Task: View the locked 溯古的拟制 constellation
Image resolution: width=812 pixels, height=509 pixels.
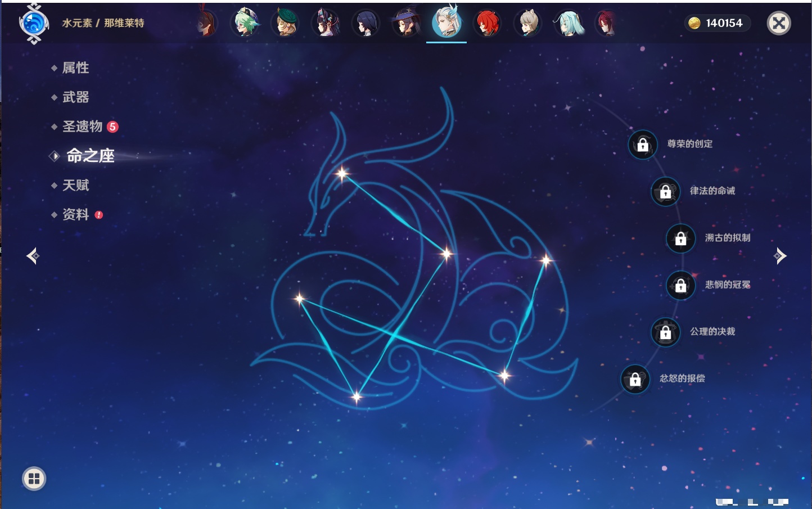Action: coord(680,238)
